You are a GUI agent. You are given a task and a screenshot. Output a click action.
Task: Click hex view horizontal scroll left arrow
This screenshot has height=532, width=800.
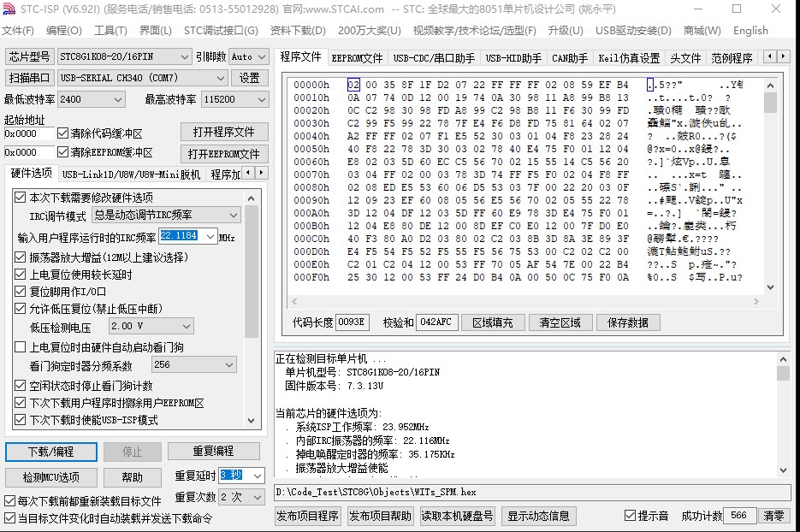(294, 301)
